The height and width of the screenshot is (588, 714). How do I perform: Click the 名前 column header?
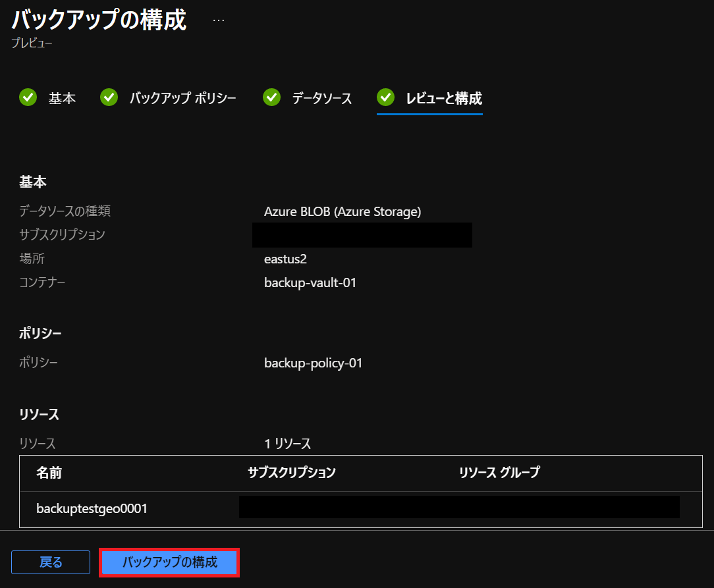point(49,473)
